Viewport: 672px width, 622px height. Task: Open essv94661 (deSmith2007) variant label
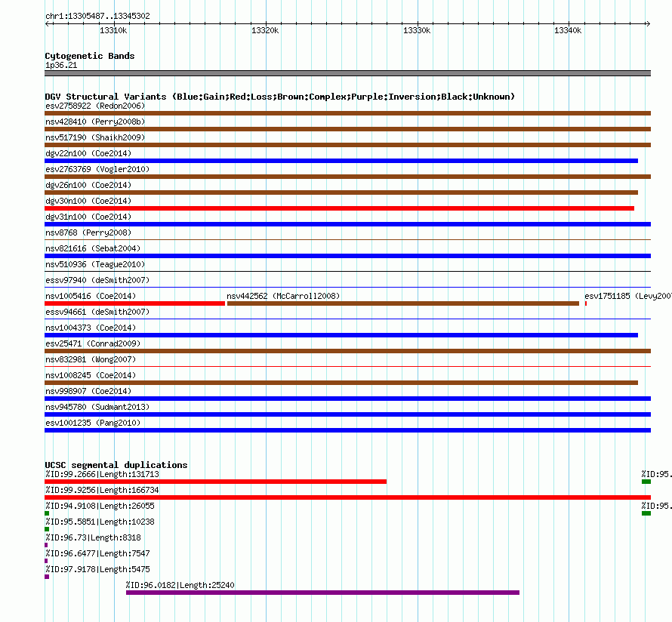point(97,312)
